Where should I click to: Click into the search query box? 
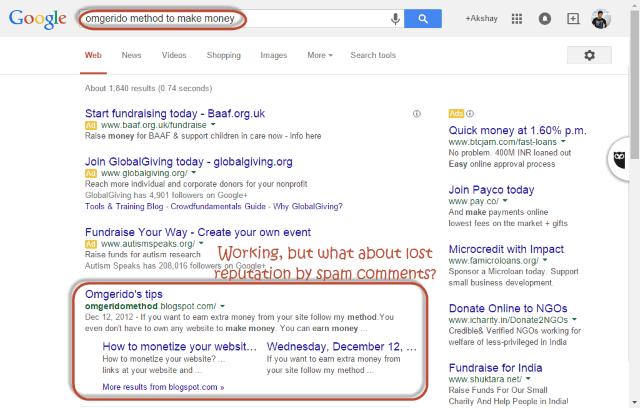point(230,18)
